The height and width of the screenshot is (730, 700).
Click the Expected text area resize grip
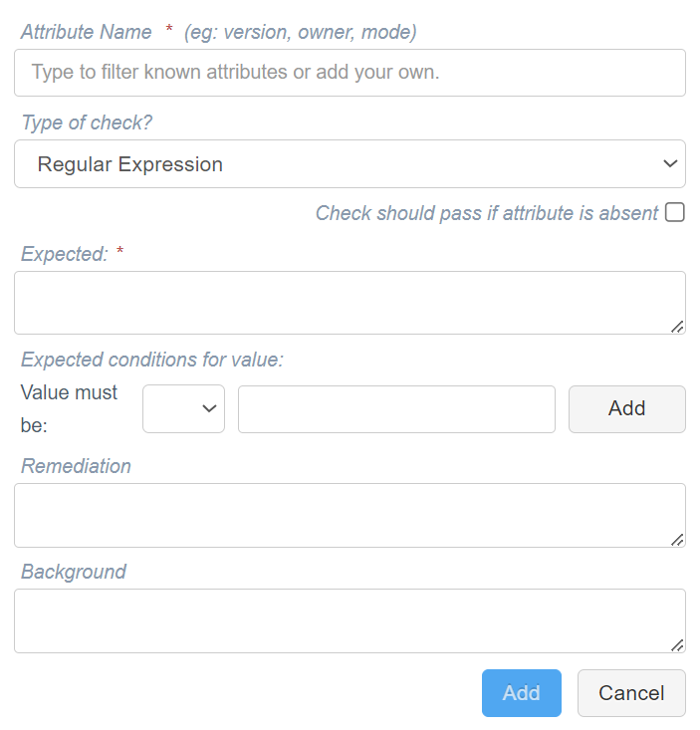coord(677,327)
